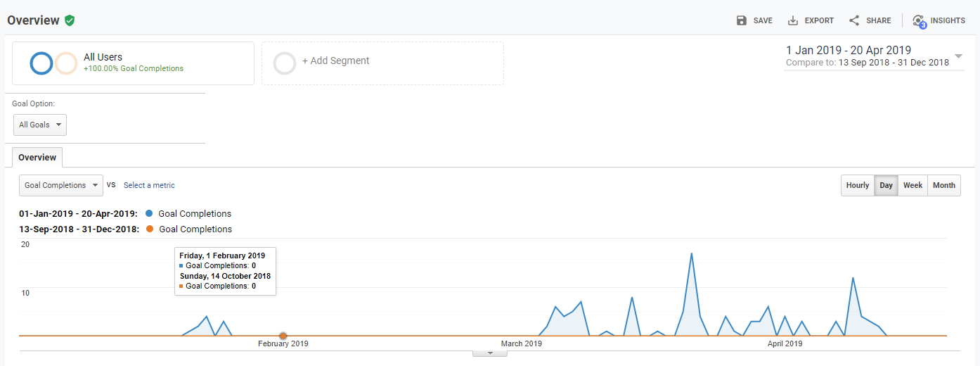Click the empty Add Segment circle icon
This screenshot has height=366, width=980.
point(285,63)
